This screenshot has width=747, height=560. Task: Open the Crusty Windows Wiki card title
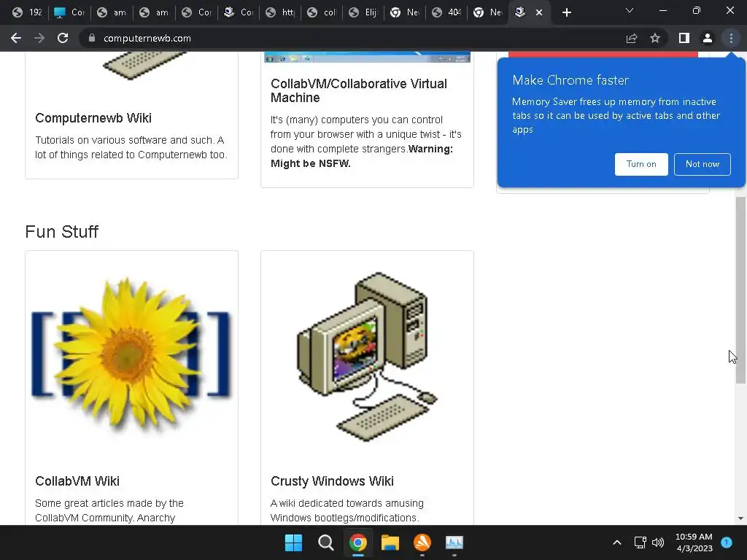pyautogui.click(x=332, y=481)
